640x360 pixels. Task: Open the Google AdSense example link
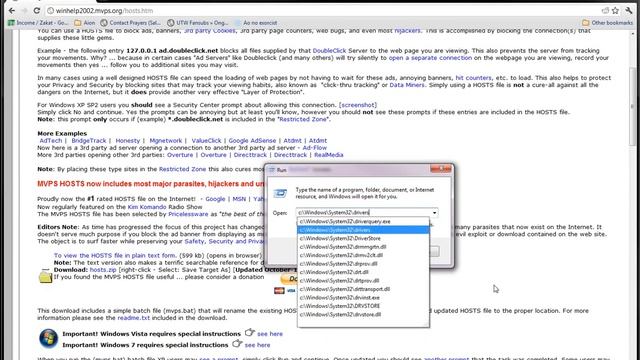coord(252,140)
